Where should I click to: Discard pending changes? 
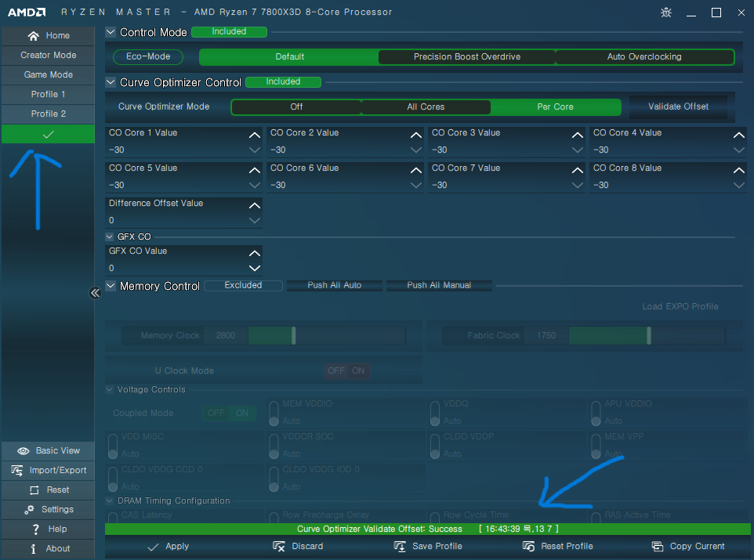tap(298, 547)
